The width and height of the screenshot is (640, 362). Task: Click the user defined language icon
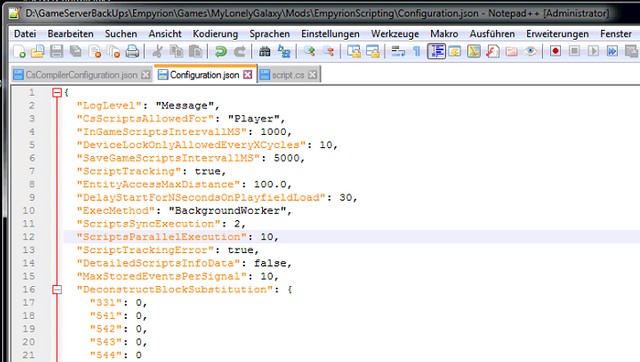455,51
